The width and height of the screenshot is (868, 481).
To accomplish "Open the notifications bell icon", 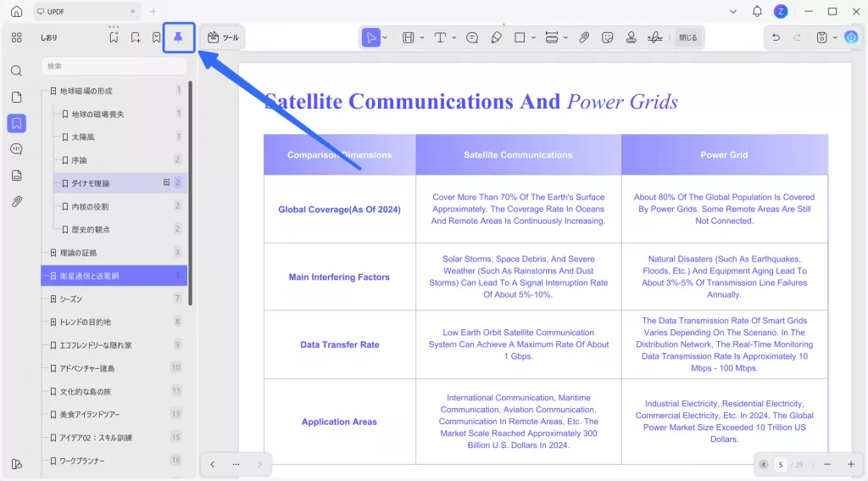I will [757, 11].
